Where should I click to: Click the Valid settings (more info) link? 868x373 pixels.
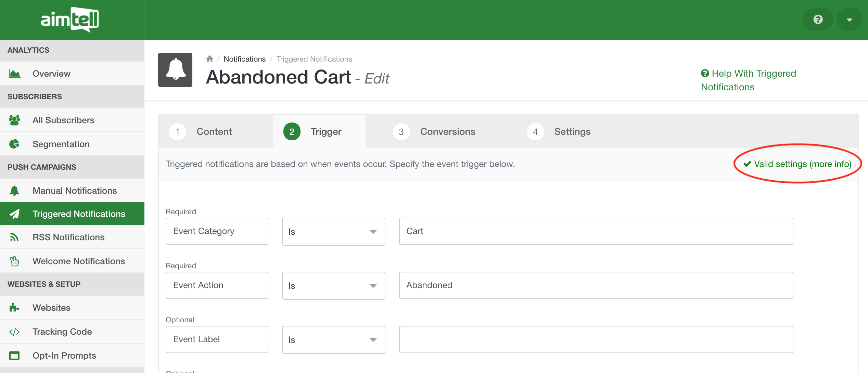[802, 164]
